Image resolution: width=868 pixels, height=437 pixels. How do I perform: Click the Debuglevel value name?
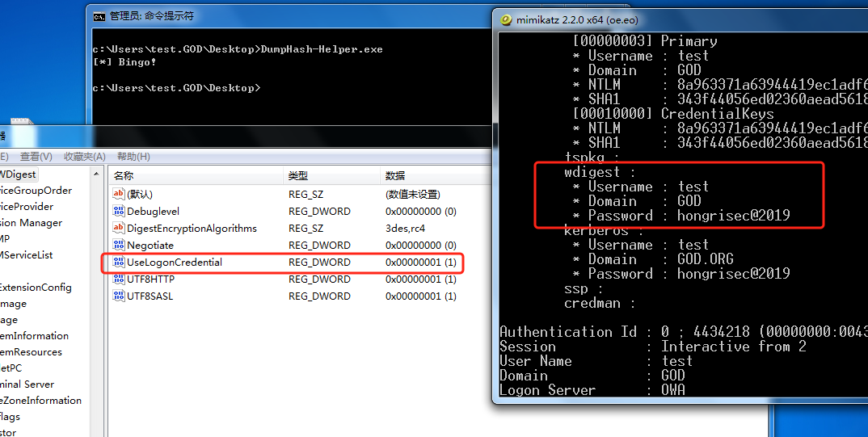[154, 212]
